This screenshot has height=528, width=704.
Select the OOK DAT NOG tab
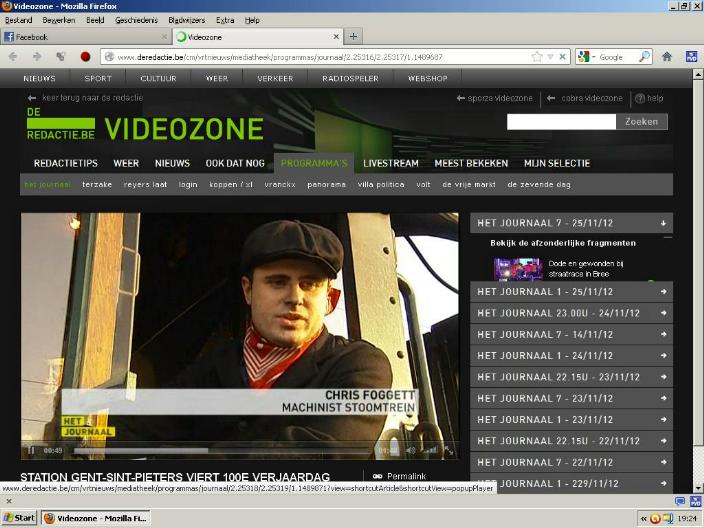pyautogui.click(x=235, y=163)
